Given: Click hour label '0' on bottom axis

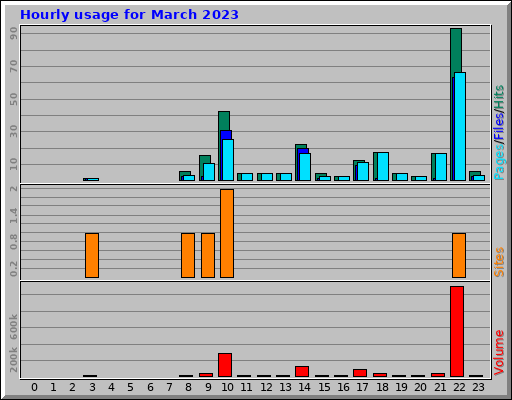Looking at the screenshot, I should click(34, 387).
